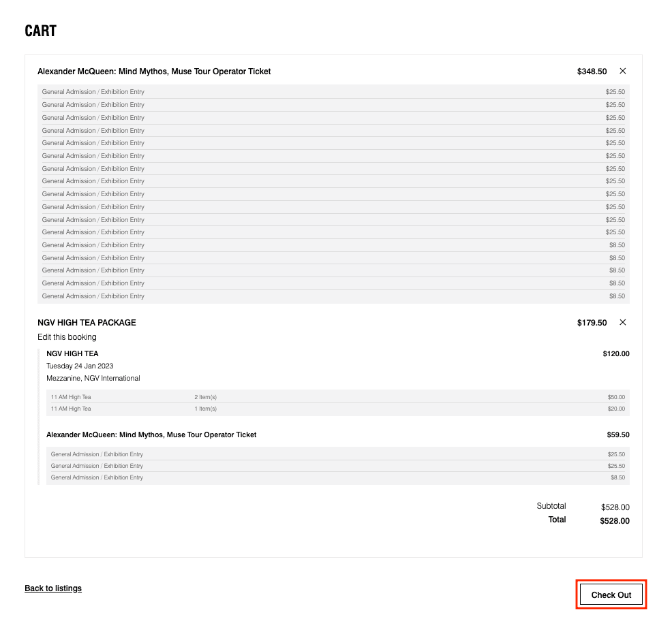Click the Subtotal label
This screenshot has height=632, width=672.
click(x=551, y=506)
